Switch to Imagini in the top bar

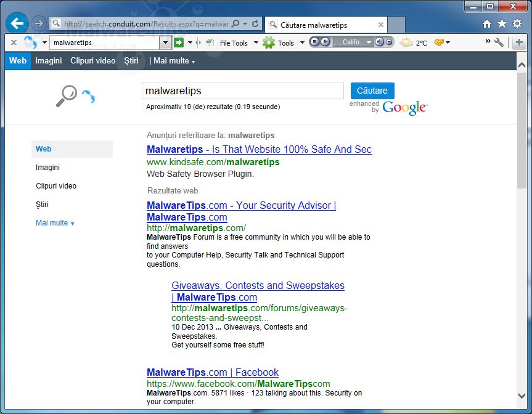pos(49,61)
